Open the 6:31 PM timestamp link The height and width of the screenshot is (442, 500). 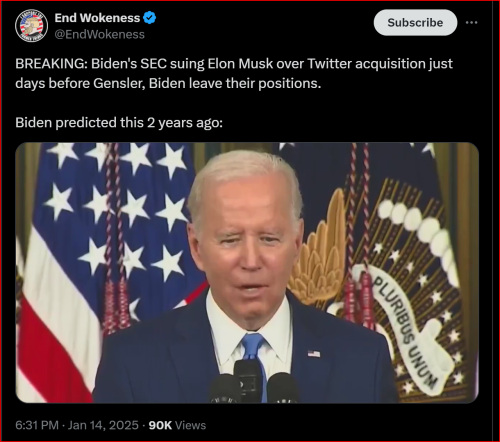tap(37, 425)
